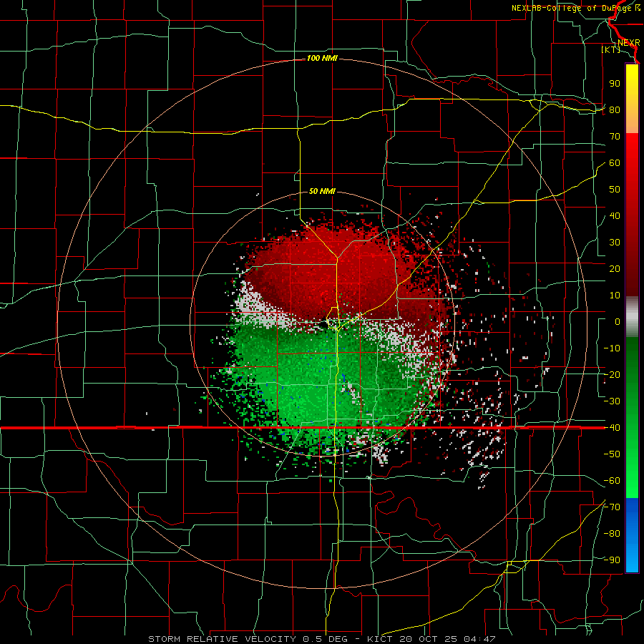This screenshot has height=644, width=644.
Task: Pick the gray zero-velocity color bar segment
Action: [632, 317]
